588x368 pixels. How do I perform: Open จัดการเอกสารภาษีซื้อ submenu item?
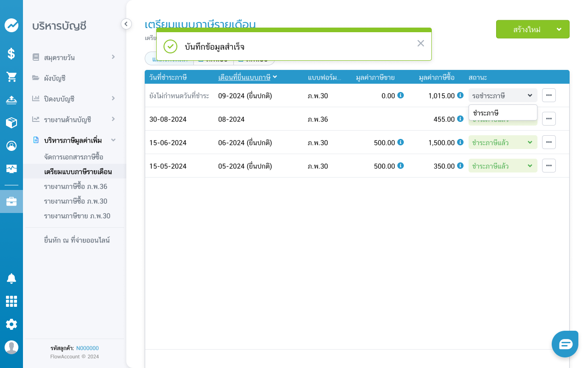pos(73,157)
